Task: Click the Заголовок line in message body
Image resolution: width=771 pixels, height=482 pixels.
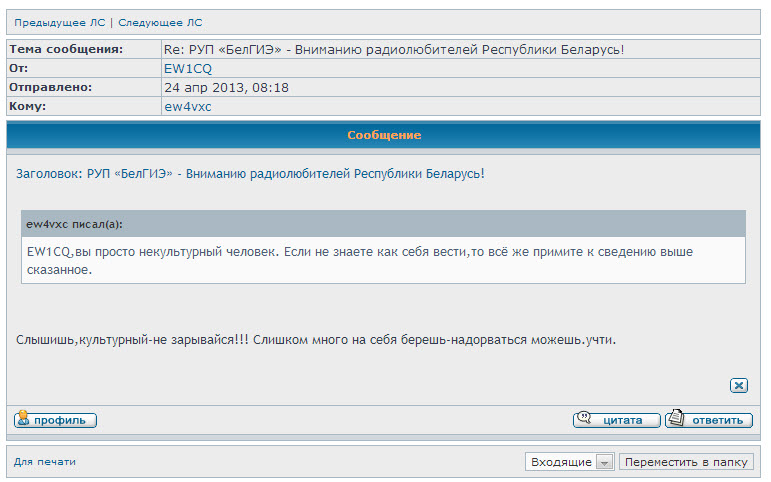Action: [250, 174]
